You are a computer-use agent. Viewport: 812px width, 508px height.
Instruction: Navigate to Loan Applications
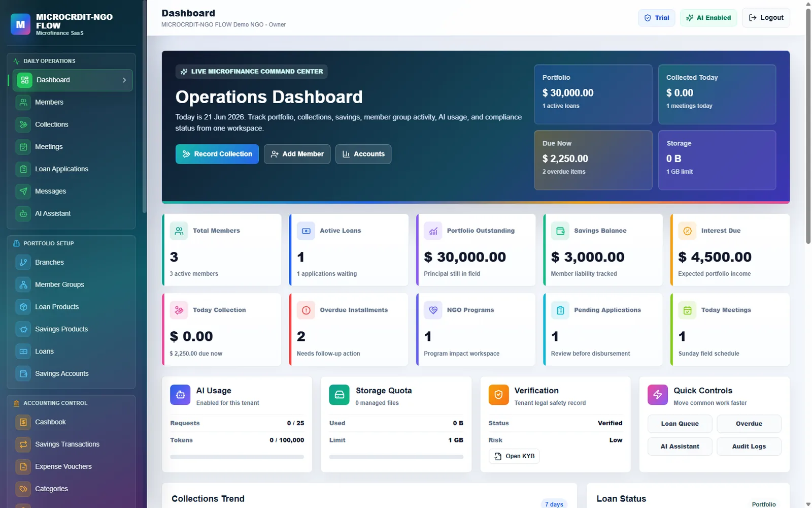pyautogui.click(x=73, y=169)
